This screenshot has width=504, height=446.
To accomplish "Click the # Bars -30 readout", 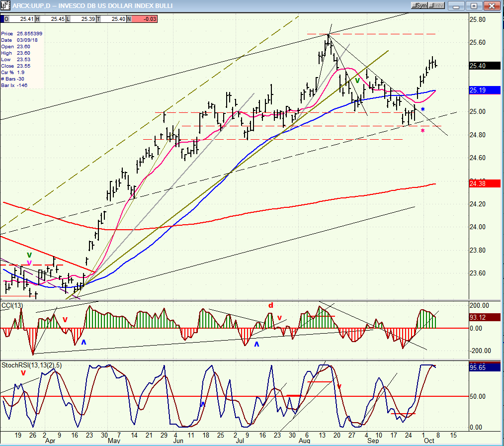I will click(12, 79).
